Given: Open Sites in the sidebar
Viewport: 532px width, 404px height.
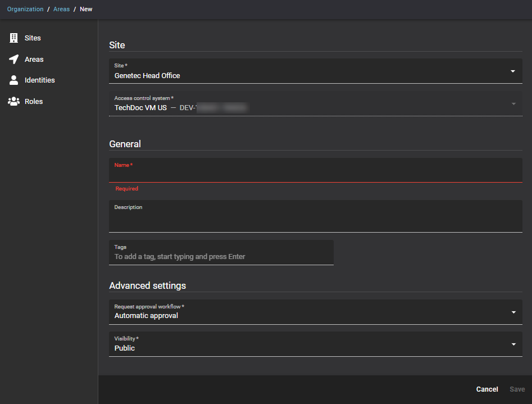Looking at the screenshot, I should pos(33,38).
